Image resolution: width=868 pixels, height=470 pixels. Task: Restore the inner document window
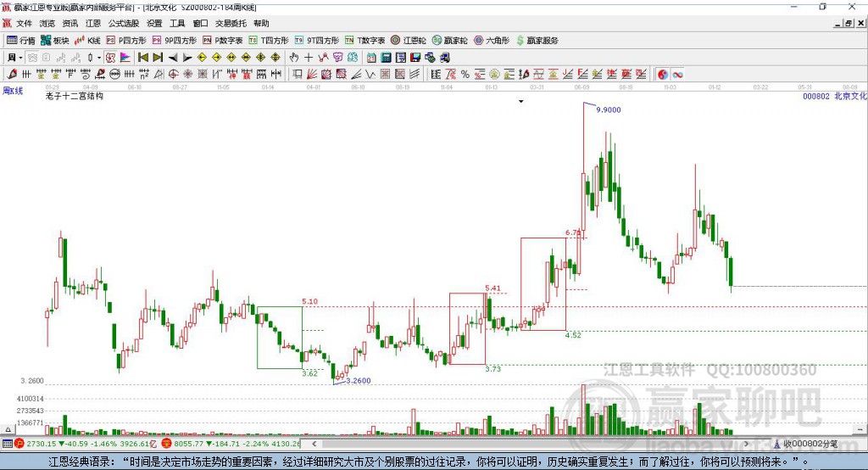click(x=849, y=23)
